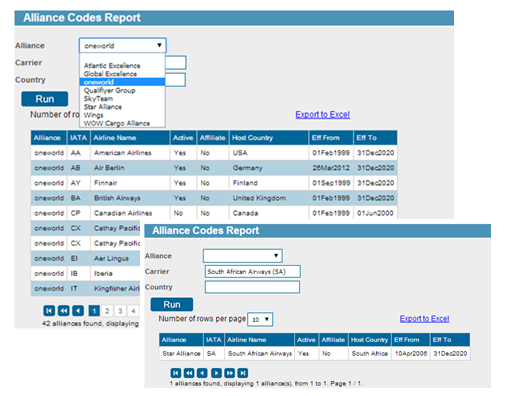The width and height of the screenshot is (506, 396).
Task: Select 26Mar2012 Eff From cell
Action: 331,168
